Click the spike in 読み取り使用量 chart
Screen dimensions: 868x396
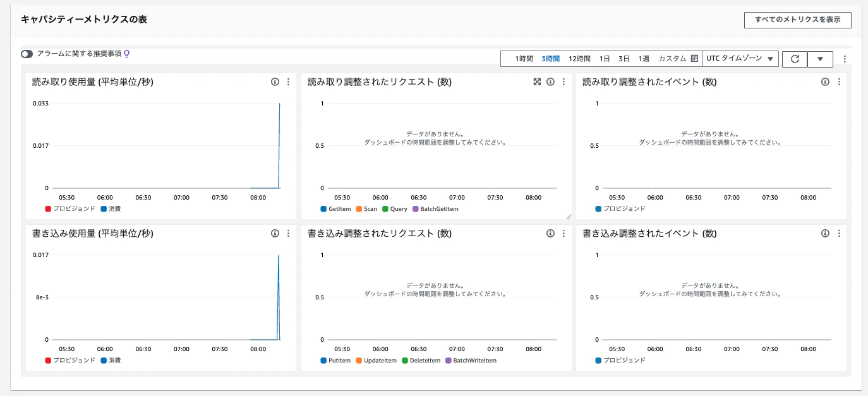click(x=279, y=145)
